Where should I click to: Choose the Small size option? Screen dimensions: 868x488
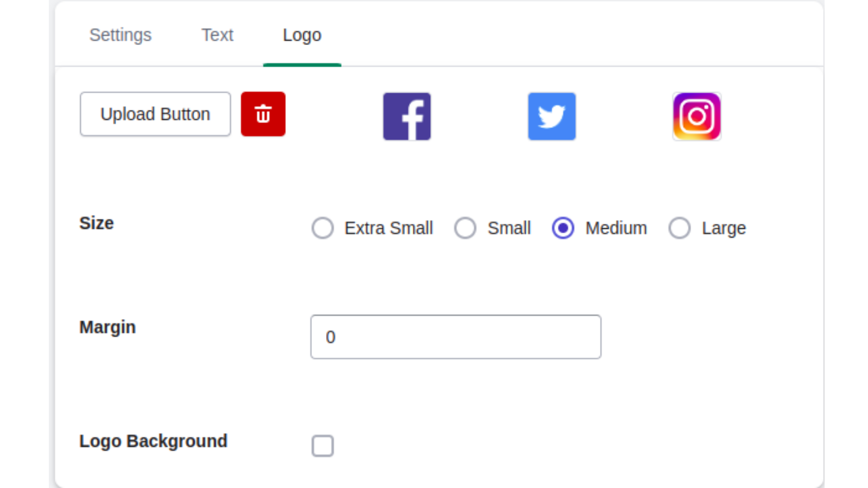[465, 228]
